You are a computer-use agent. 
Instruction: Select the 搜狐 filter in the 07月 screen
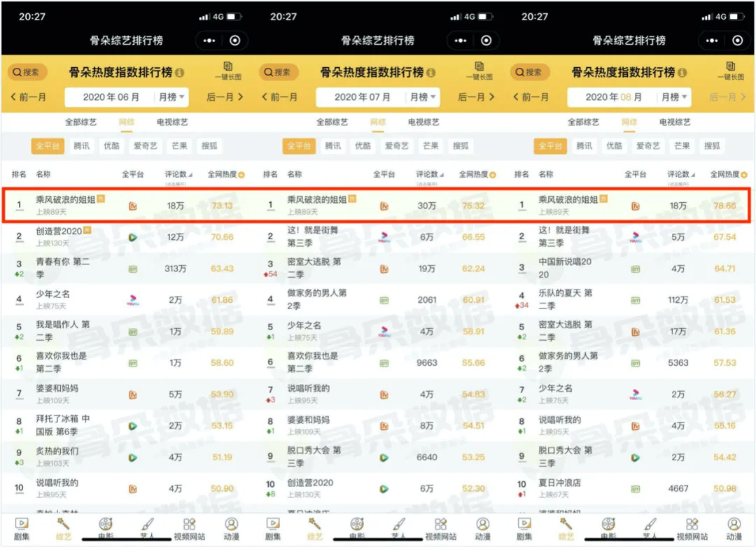pos(461,146)
